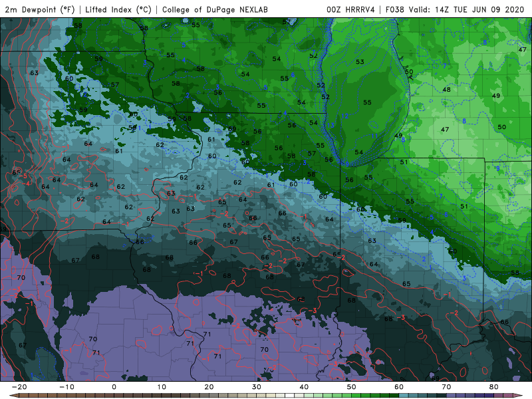
Task: Click the teal color bar segment below the 60 label
Action: [x=404, y=396]
